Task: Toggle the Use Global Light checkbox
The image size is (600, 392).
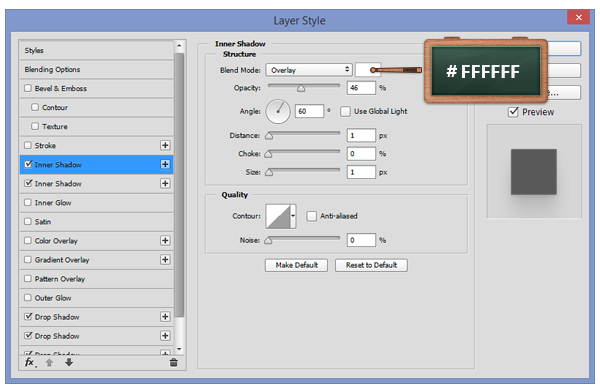Action: coord(345,111)
